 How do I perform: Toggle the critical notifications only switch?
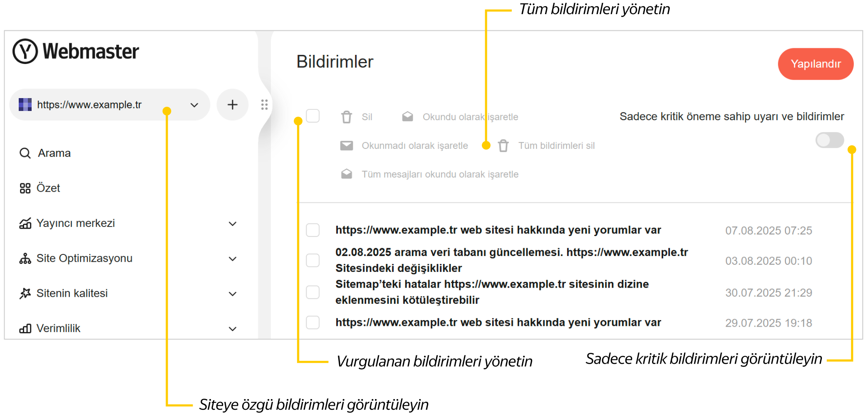click(829, 140)
